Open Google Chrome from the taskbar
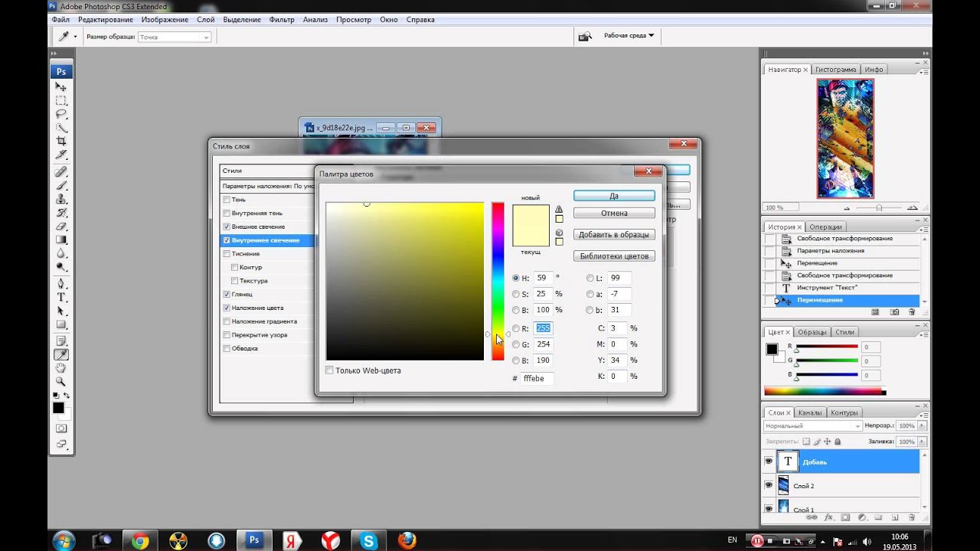 coord(140,540)
